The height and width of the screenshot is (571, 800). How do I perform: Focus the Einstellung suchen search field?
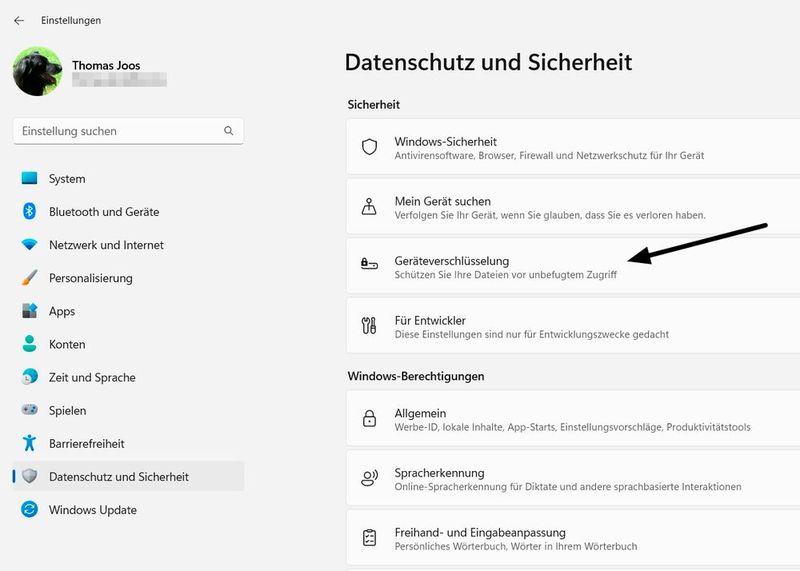coord(128,131)
